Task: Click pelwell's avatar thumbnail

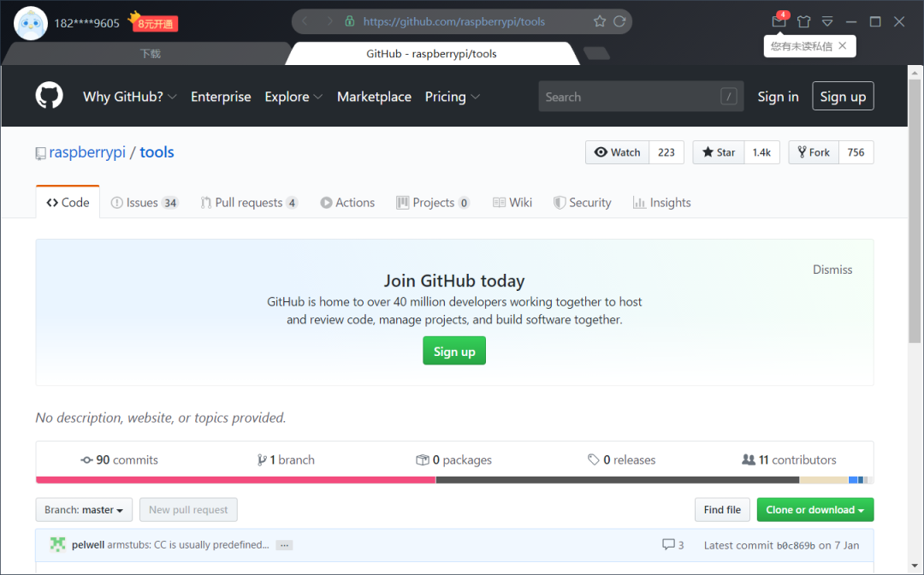Action: pyautogui.click(x=58, y=544)
